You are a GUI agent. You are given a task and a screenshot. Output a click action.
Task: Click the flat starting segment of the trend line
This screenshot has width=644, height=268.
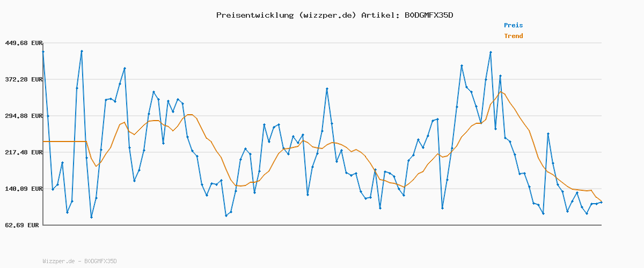coord(64,142)
